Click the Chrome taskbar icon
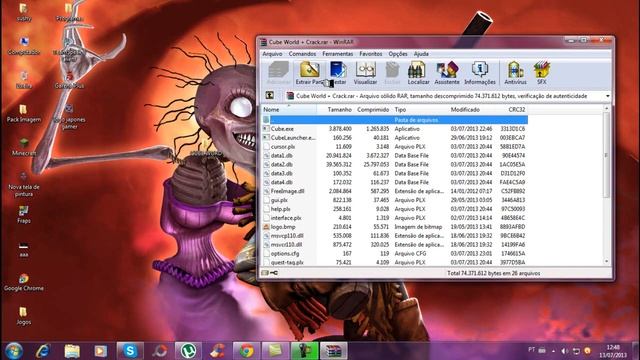Screen dimensions: 640x360 [246, 351]
